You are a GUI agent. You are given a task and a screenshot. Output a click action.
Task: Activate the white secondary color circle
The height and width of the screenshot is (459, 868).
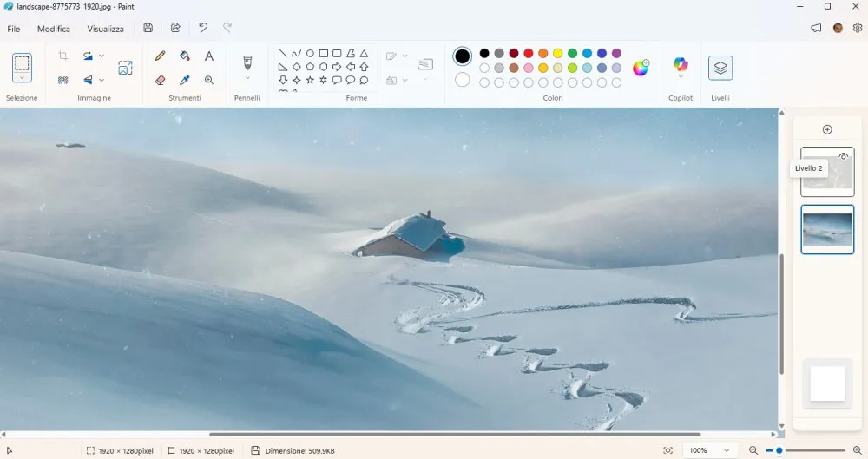click(x=463, y=81)
